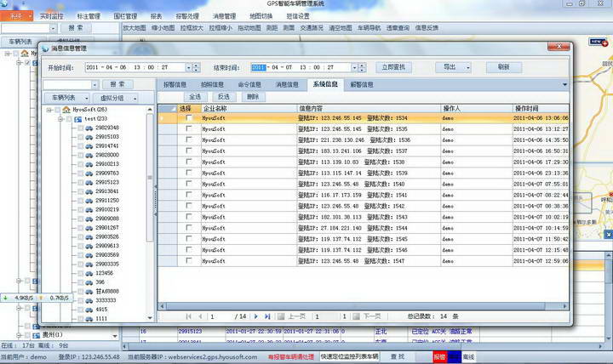Click the car icon beside vehicle 29915103
This screenshot has width=613, height=364.
(x=89, y=137)
